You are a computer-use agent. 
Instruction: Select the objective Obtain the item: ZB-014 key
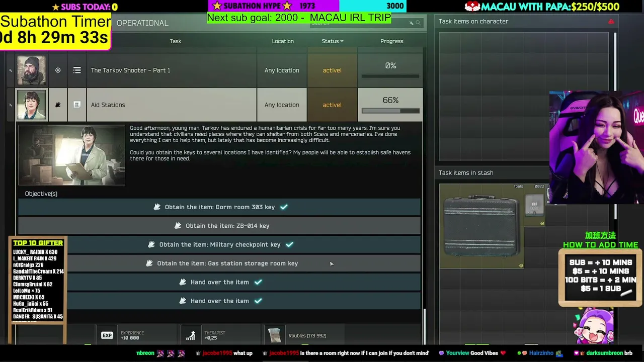tap(219, 226)
